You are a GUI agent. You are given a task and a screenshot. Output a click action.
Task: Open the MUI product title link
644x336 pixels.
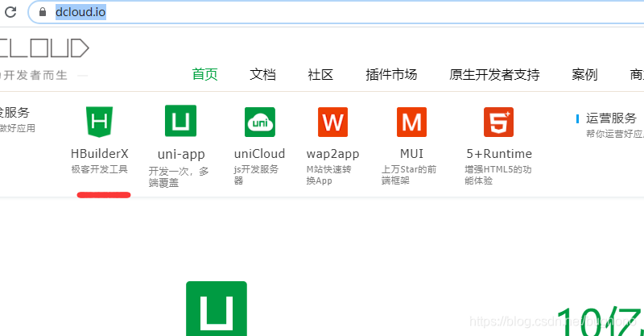point(411,153)
